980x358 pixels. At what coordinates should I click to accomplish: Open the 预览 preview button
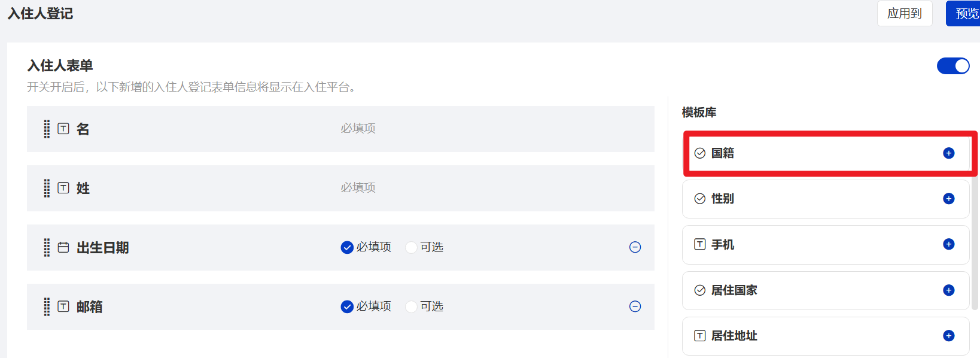coord(966,13)
